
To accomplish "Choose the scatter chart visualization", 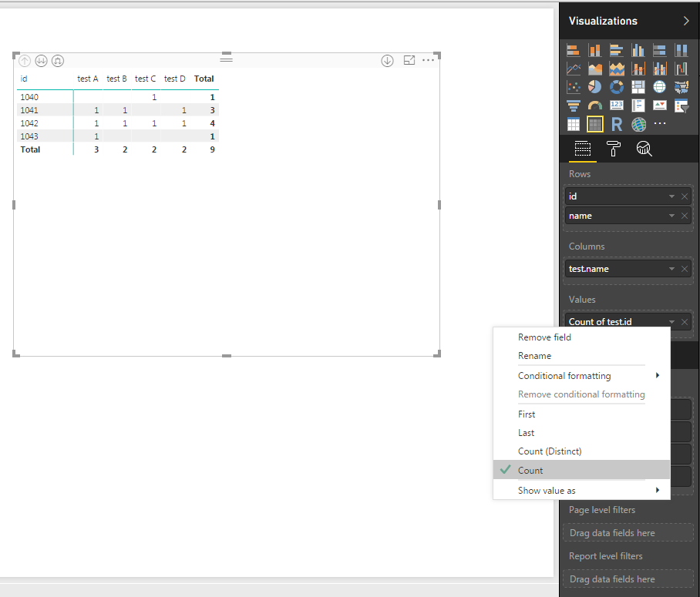I will 574,87.
